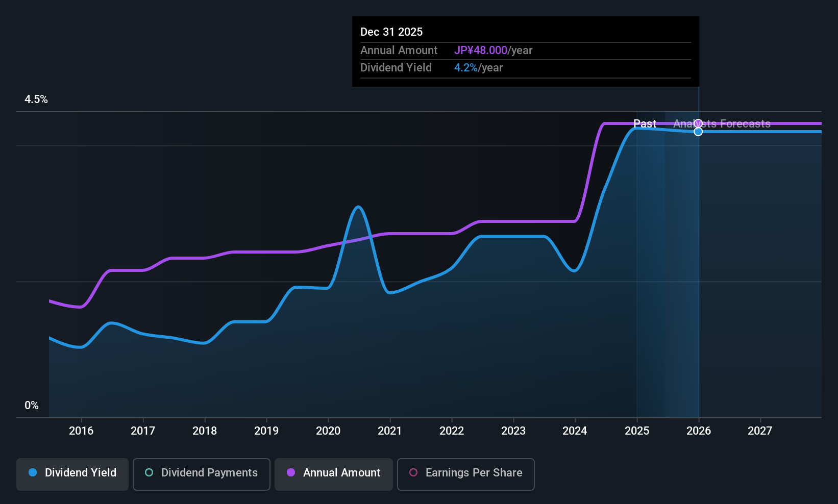Click the 4.5% y-axis label
This screenshot has width=838, height=504.
36,99
